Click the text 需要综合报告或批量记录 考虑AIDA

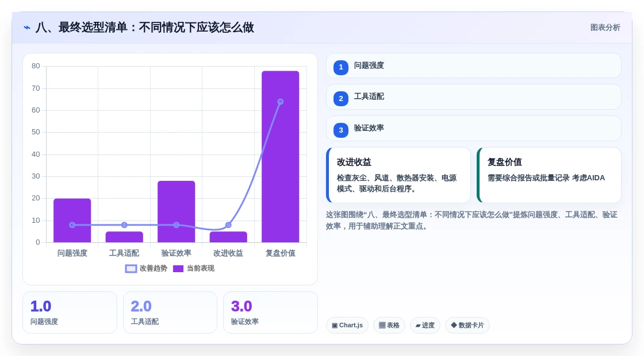(546, 177)
